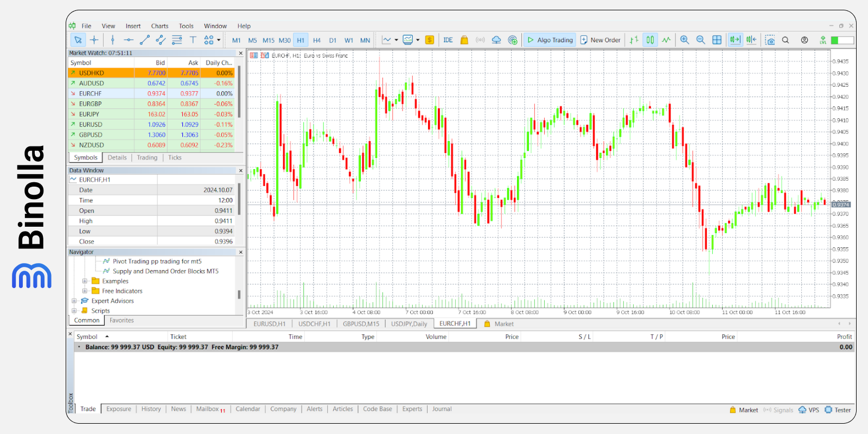Click the add virtual hosting icon

(513, 40)
